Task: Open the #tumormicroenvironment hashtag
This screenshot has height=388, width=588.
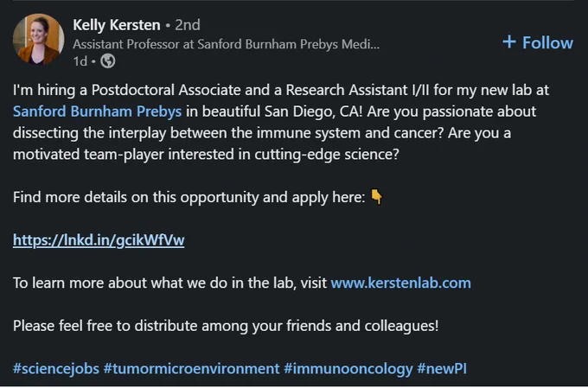Action: tap(192, 368)
